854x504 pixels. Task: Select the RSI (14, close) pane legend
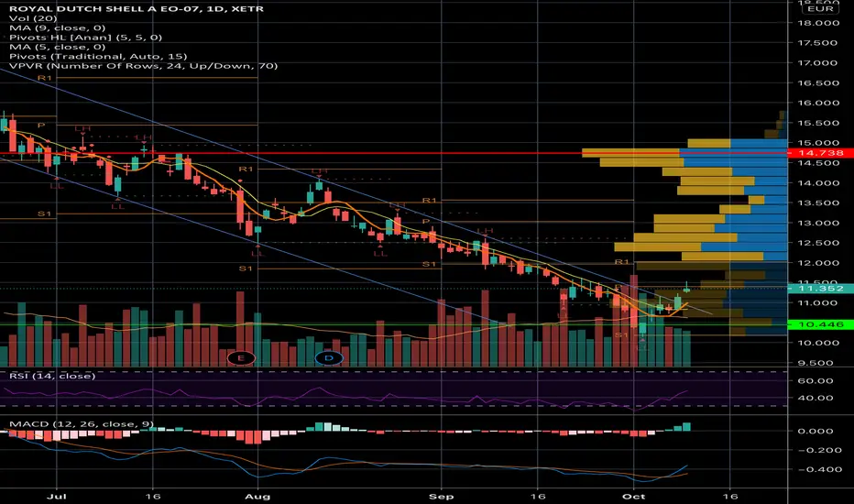coord(52,376)
